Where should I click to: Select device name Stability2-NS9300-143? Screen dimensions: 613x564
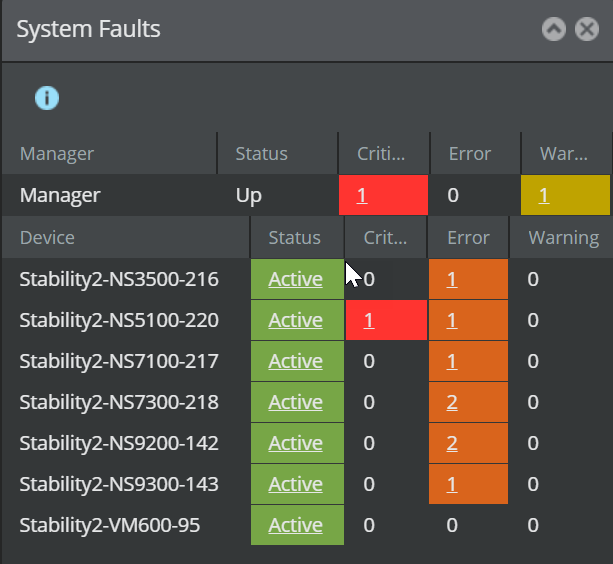tap(119, 484)
